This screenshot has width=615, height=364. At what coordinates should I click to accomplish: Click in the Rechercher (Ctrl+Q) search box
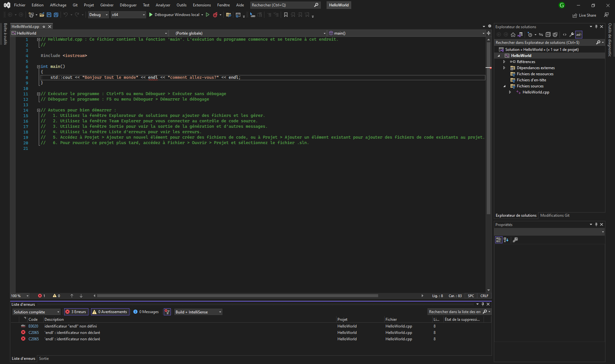click(x=285, y=5)
